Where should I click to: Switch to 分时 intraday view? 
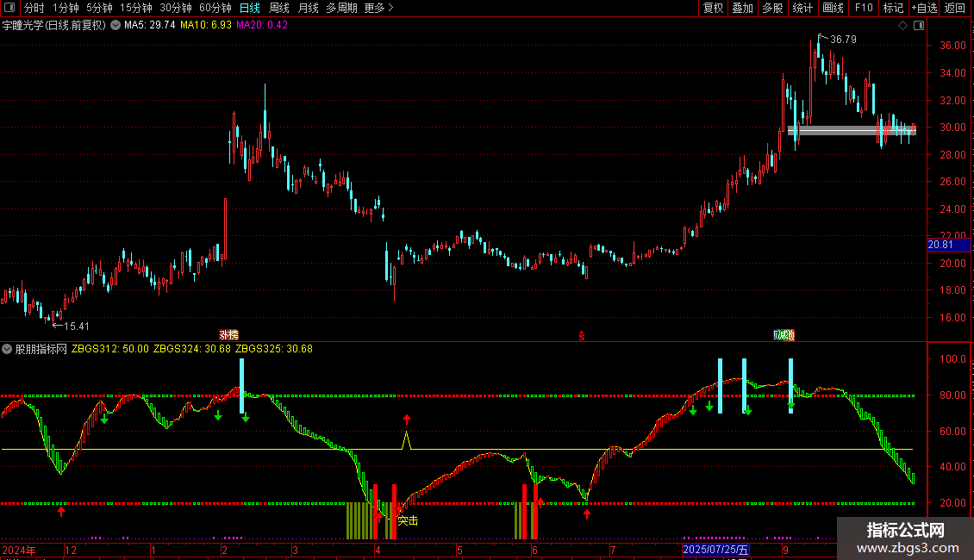coord(34,8)
